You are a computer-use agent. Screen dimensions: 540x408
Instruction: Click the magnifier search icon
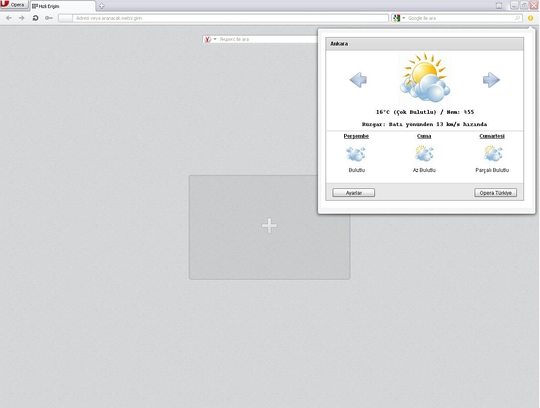517,18
